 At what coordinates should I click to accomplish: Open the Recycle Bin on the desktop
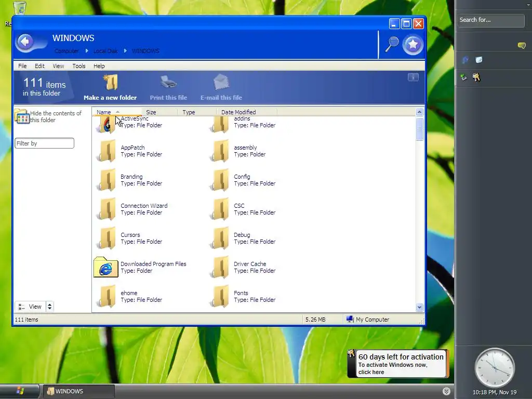tap(20, 8)
